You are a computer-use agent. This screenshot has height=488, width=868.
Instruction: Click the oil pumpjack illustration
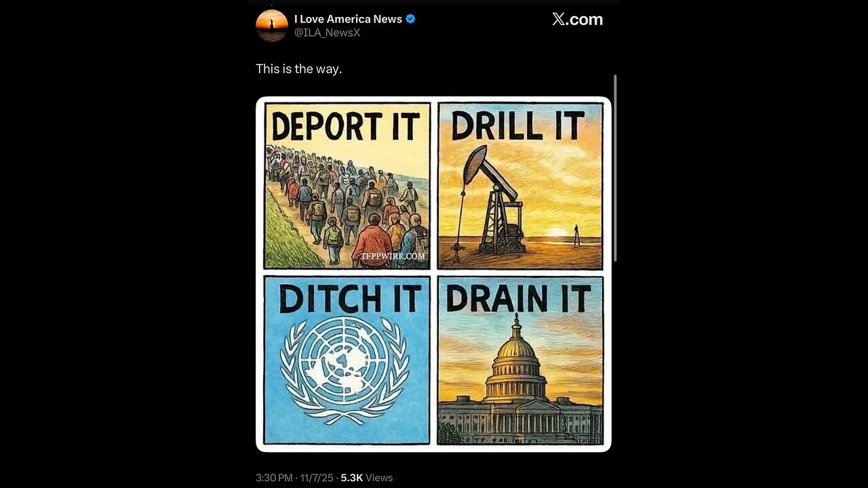[x=493, y=201]
